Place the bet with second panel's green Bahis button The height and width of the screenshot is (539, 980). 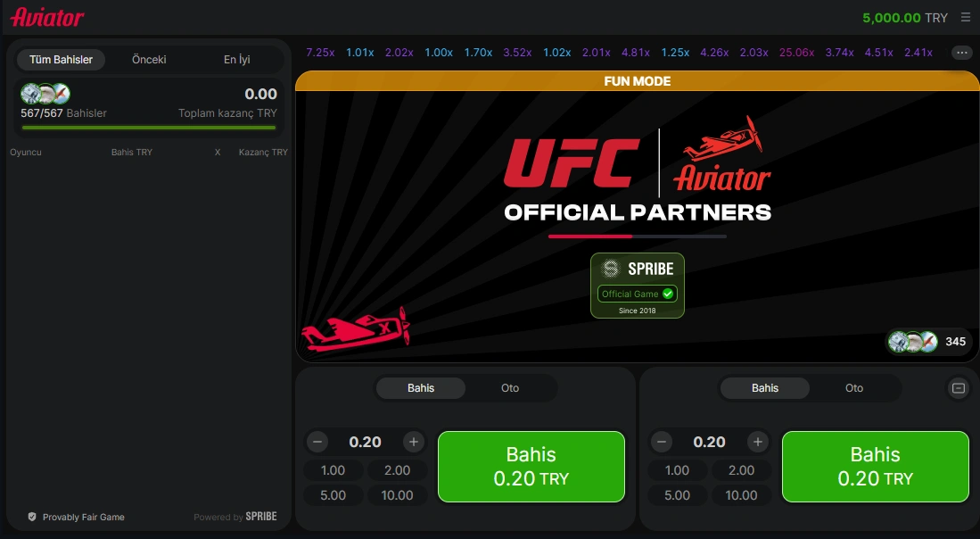pos(876,467)
